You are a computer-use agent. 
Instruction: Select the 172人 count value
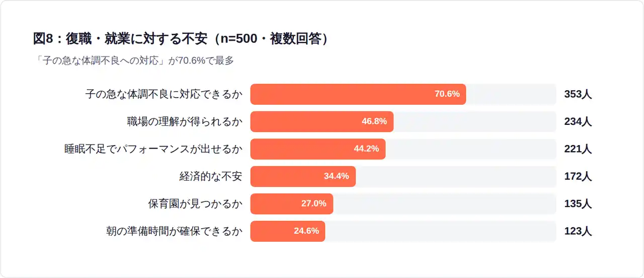[x=578, y=176]
